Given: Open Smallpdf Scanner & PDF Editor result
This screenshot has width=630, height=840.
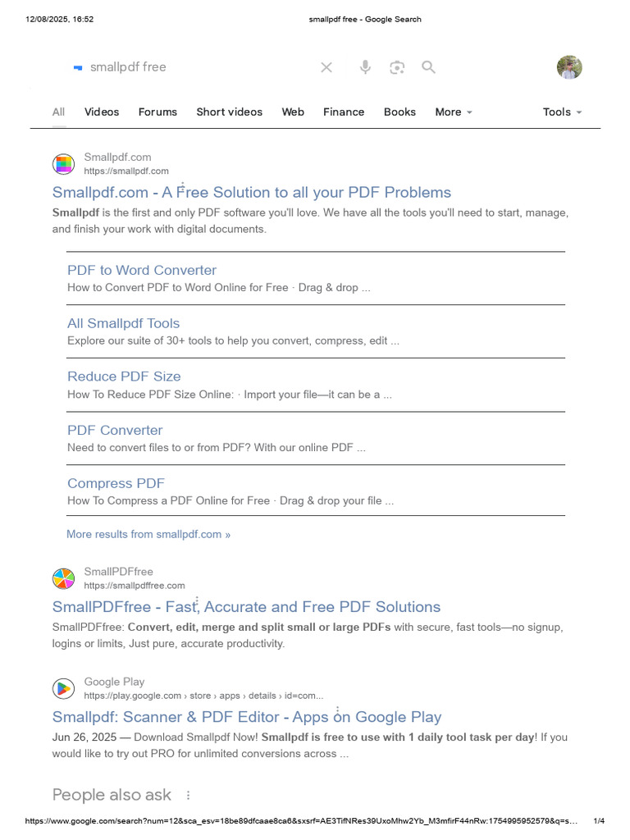Looking at the screenshot, I should tap(246, 717).
